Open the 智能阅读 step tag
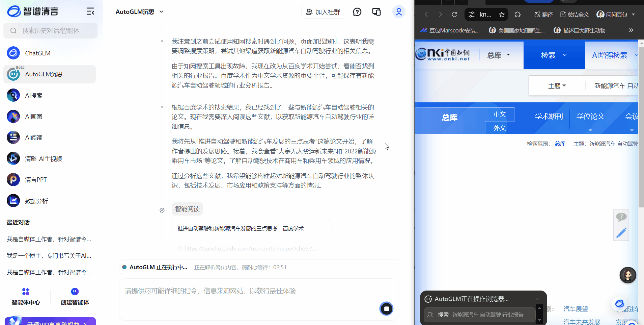The image size is (644, 325). 187,209
